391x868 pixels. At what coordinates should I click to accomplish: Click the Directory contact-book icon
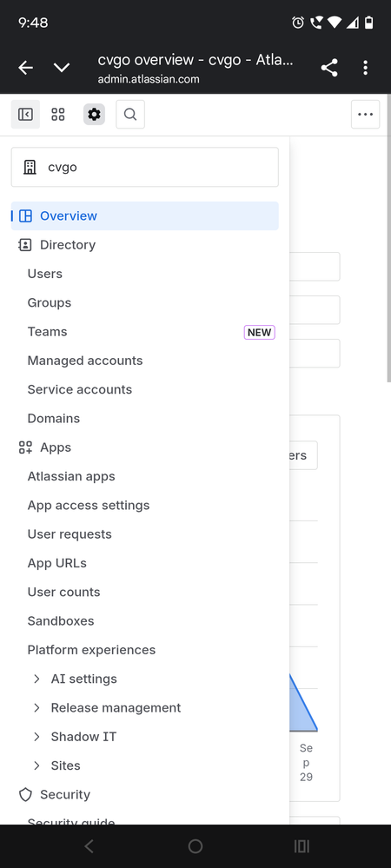pyautogui.click(x=25, y=245)
